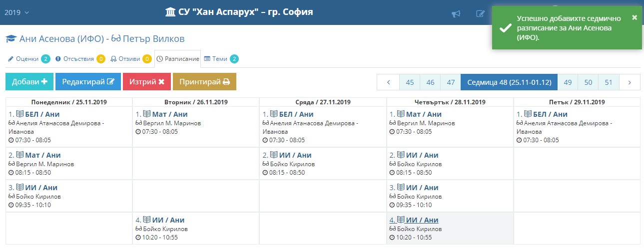Click the edit pencil icon in header

pyautogui.click(x=480, y=13)
